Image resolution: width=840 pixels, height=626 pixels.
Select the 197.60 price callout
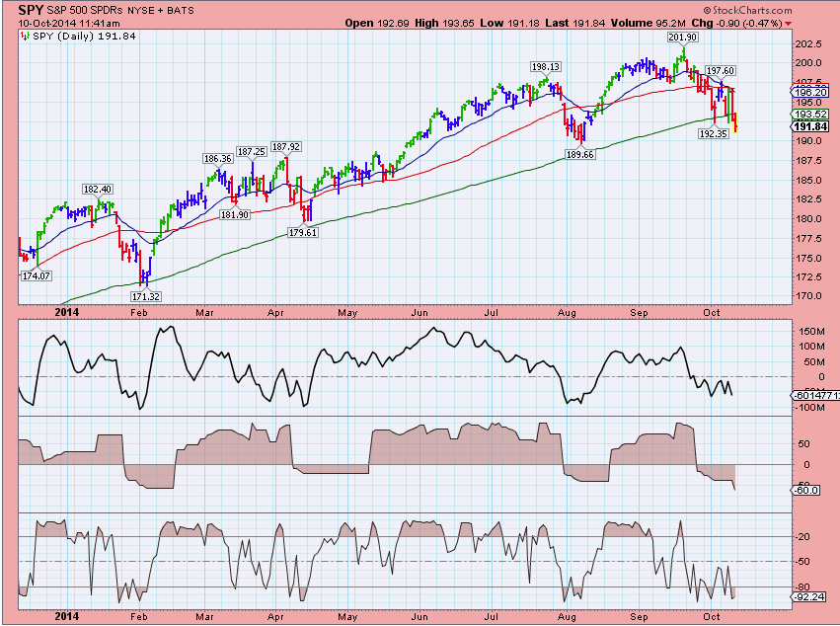720,71
